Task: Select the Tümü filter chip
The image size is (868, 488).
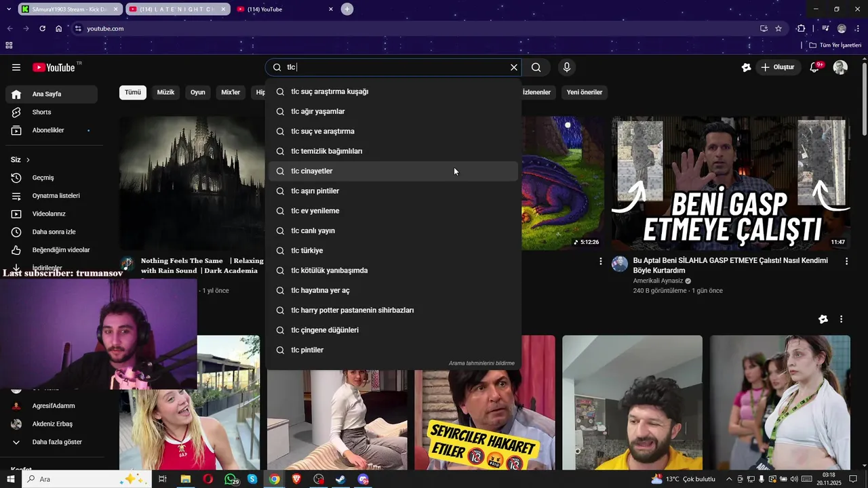Action: (x=133, y=92)
